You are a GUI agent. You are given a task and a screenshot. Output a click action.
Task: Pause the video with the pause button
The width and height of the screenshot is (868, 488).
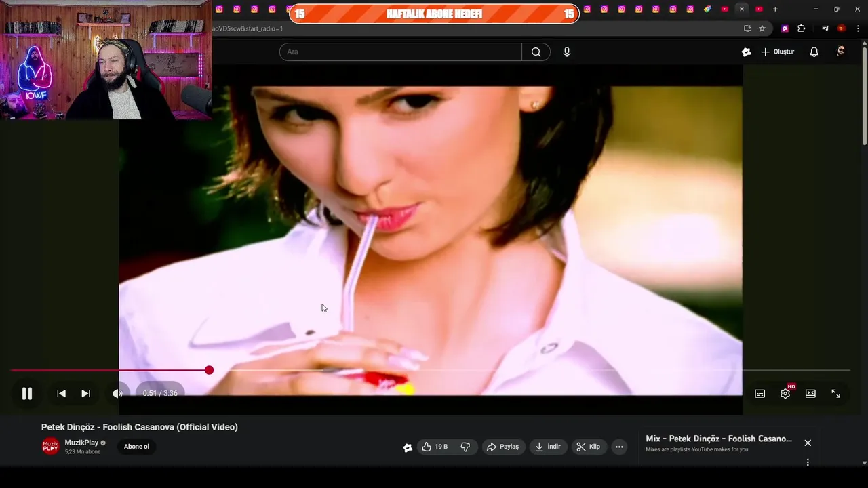tap(27, 393)
